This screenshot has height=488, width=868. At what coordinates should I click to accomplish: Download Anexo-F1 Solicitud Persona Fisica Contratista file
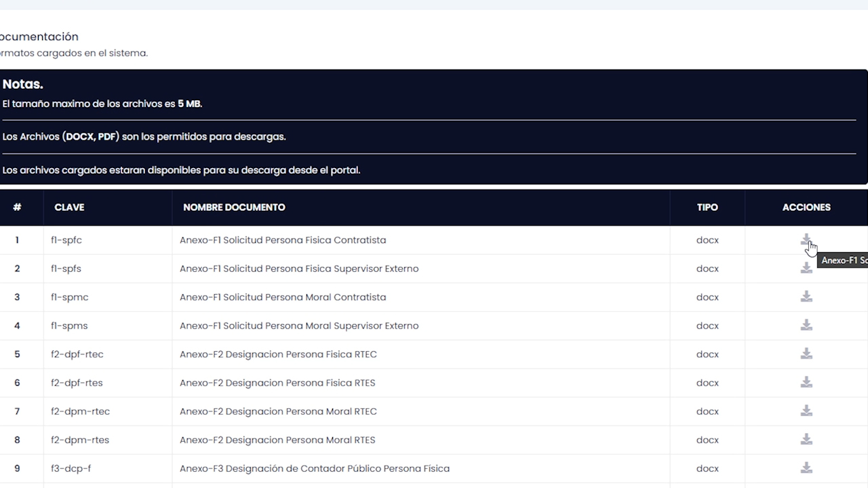pos(806,240)
